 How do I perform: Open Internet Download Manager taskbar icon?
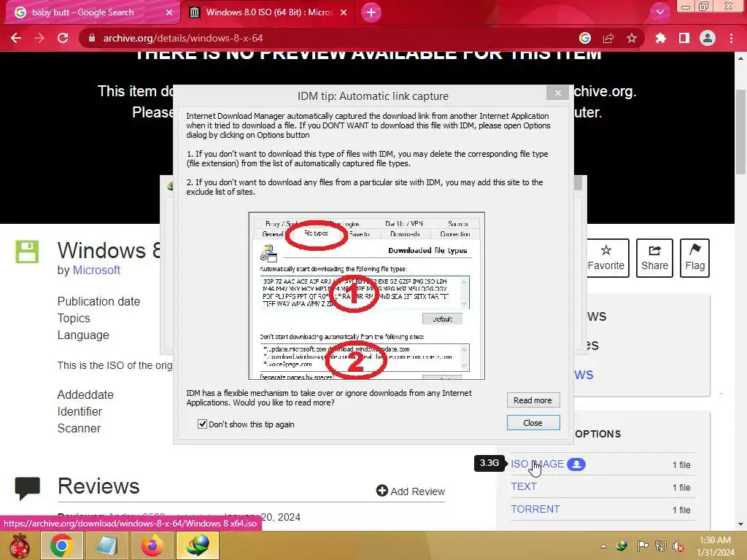tap(198, 545)
